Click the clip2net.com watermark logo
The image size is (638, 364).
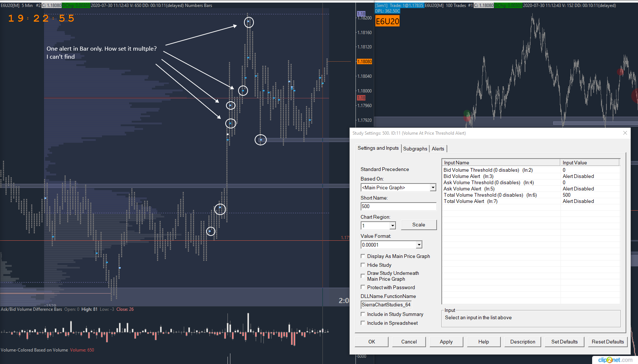(615, 360)
